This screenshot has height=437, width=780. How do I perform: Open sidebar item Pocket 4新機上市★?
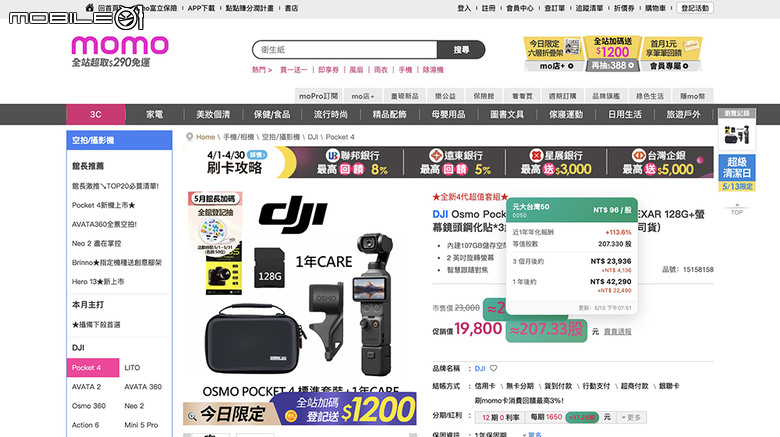103,205
